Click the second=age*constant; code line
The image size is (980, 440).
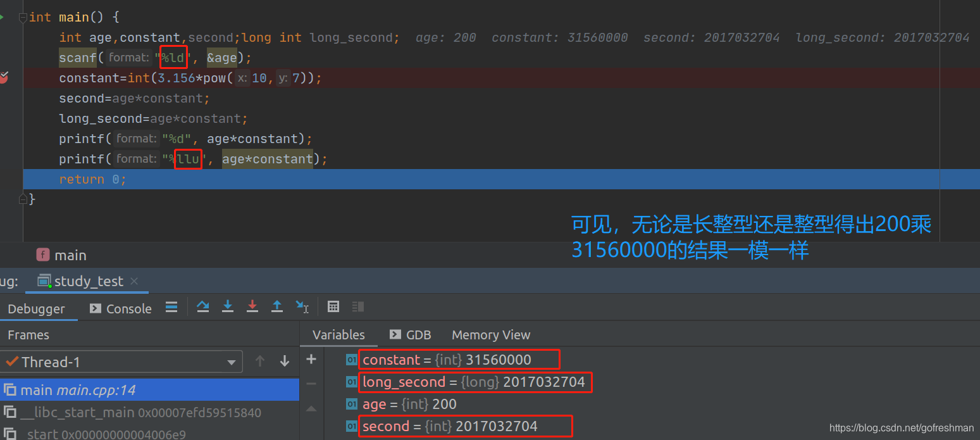[x=134, y=98]
